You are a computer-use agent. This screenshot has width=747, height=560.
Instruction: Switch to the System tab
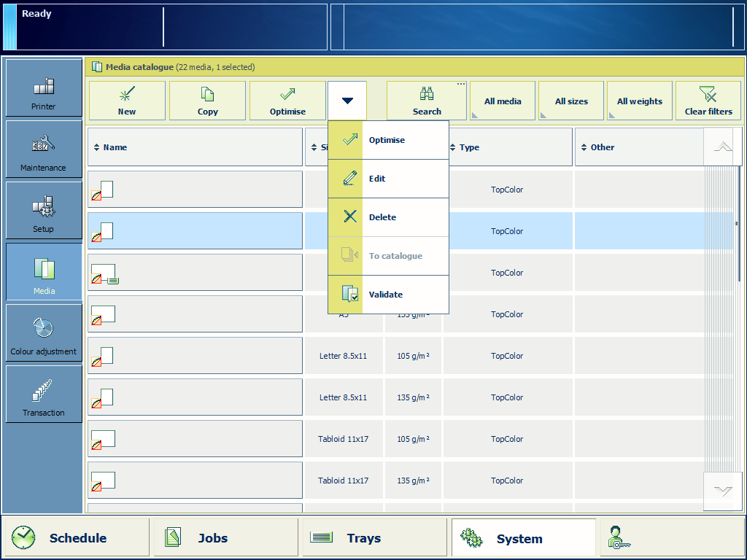pyautogui.click(x=524, y=538)
